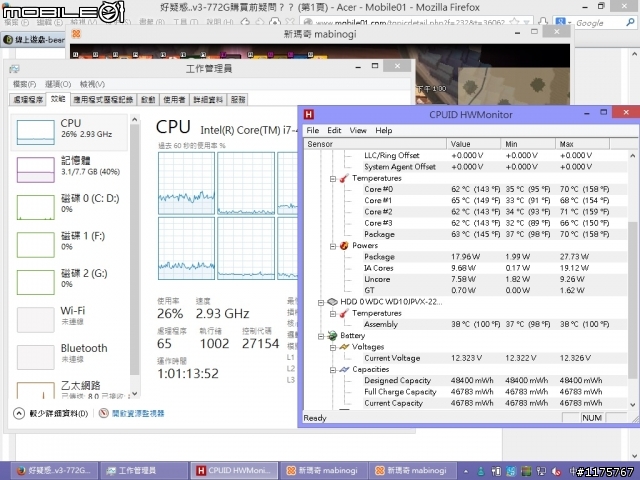Open Help menu in HWMonitor
This screenshot has width=640, height=480.
point(384,130)
